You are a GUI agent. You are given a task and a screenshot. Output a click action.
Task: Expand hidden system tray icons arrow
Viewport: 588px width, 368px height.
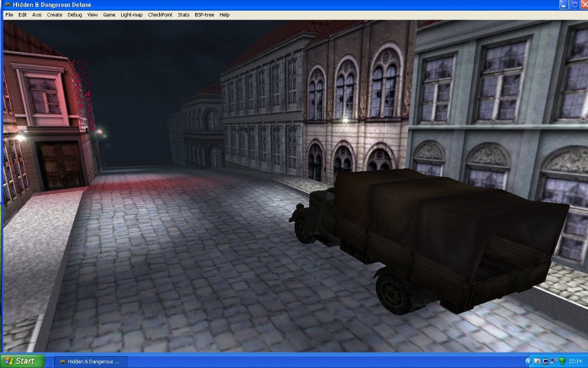528,361
